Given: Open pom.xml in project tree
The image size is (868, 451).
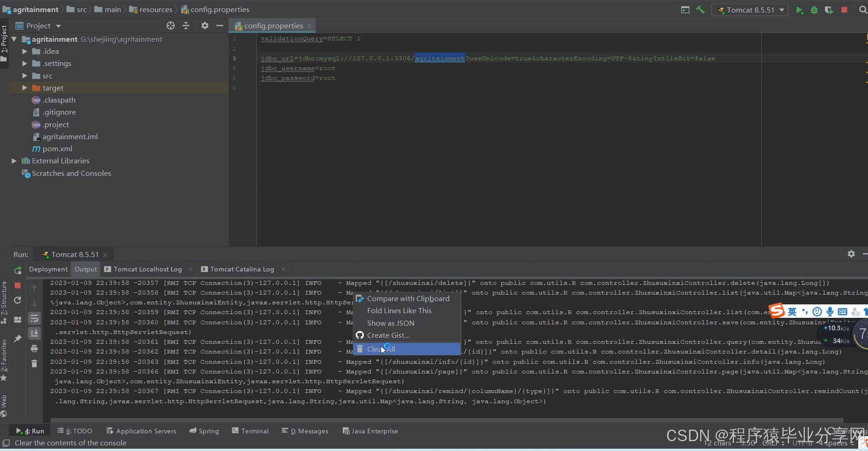Looking at the screenshot, I should pyautogui.click(x=57, y=149).
